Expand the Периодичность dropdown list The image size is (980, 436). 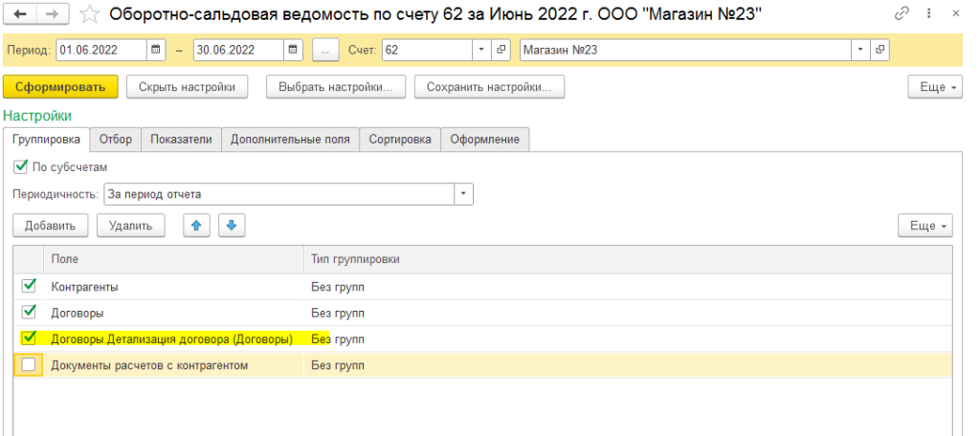pyautogui.click(x=463, y=194)
